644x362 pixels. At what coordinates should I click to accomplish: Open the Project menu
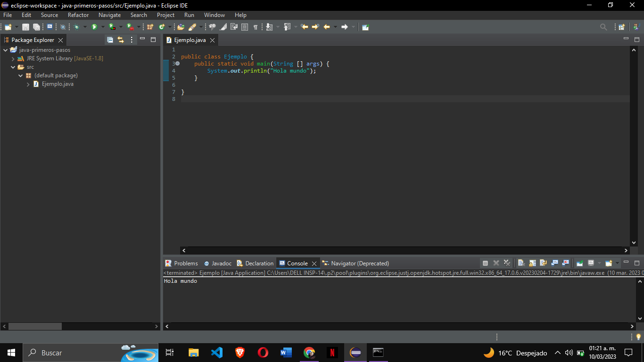[x=166, y=15]
